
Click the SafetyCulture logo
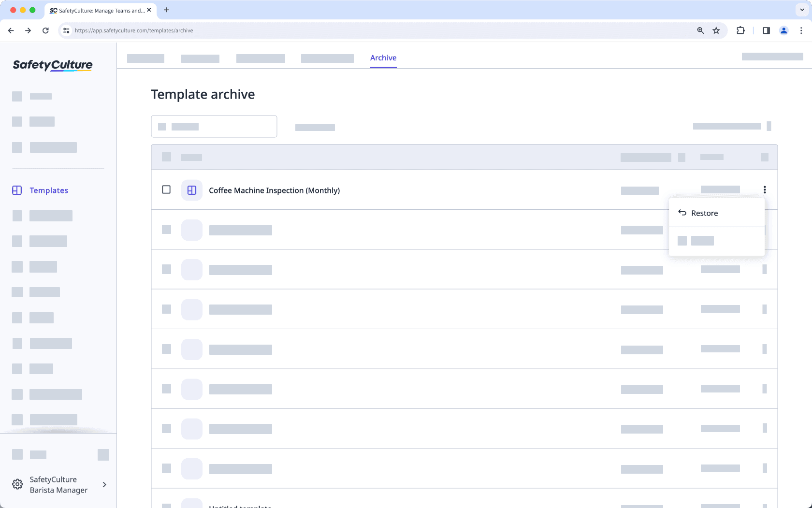(52, 65)
